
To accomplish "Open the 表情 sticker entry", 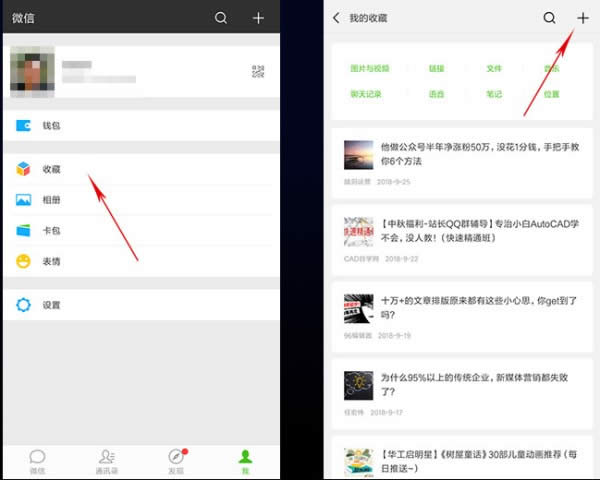I will point(141,261).
